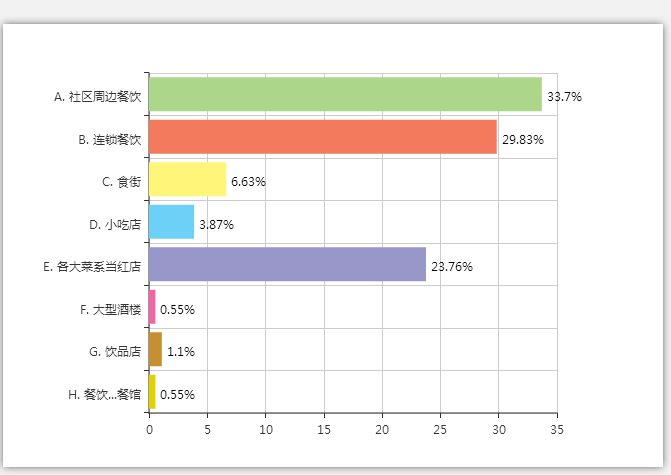Screen dimensions: 671x475
Task: Click the 29.83% value label
Action: 523,139
